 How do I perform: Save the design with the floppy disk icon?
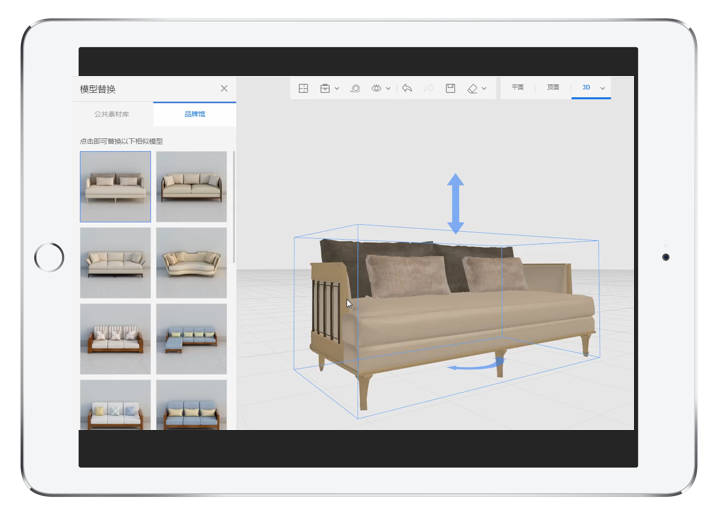451,88
